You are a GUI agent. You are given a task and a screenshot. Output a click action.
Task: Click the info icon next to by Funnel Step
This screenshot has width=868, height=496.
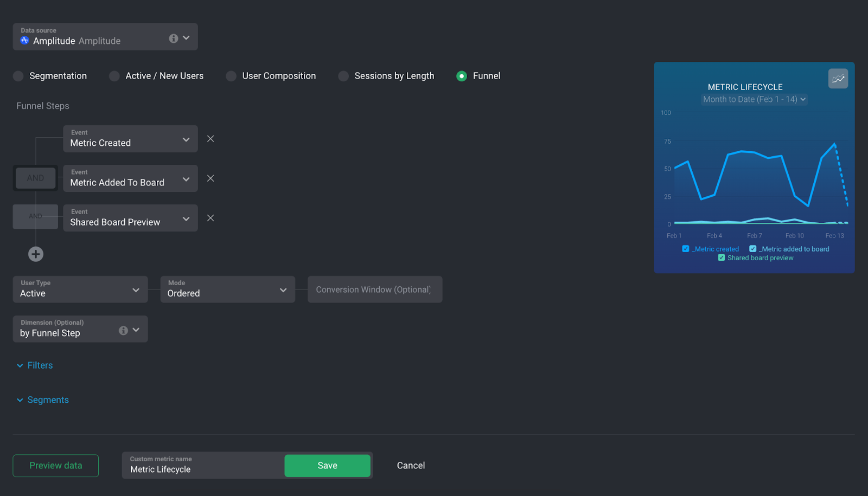pos(123,330)
